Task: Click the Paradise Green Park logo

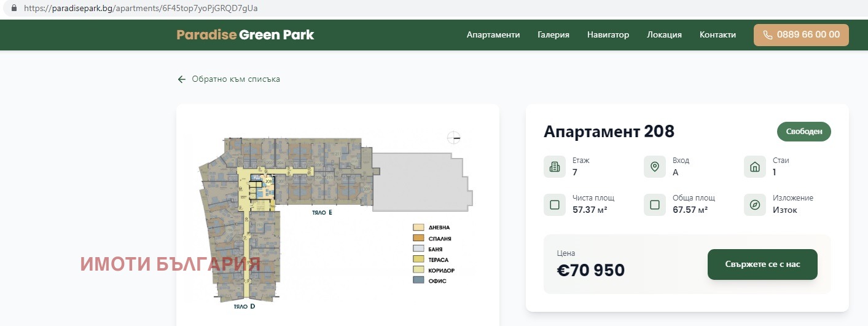Action: [x=245, y=35]
